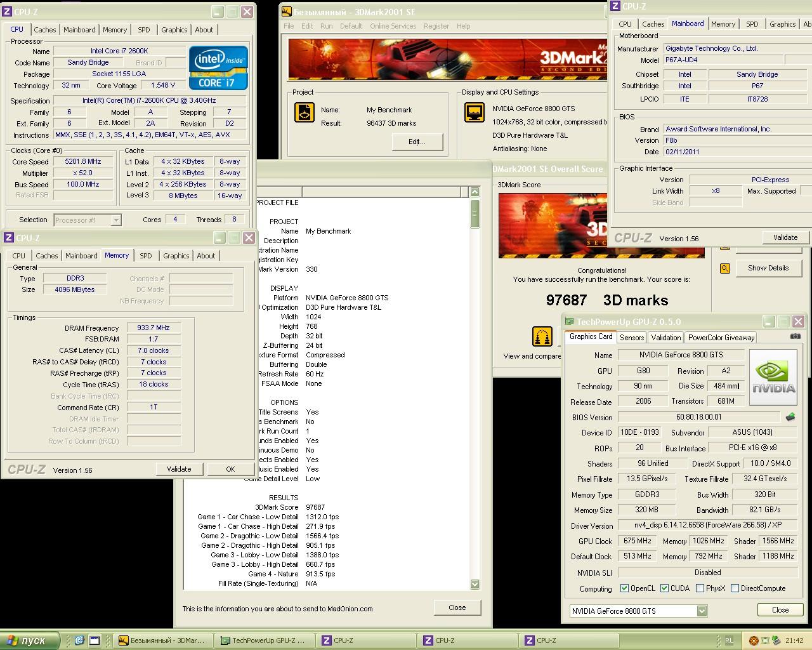
Task: Click the Close button in GPU-Z
Action: tap(780, 610)
